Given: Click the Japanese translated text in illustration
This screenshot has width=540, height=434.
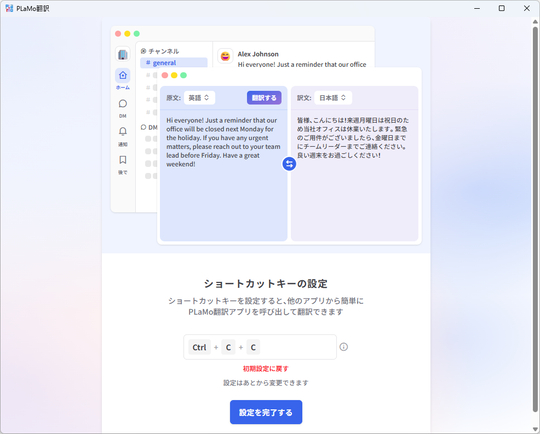Looking at the screenshot, I should [x=353, y=138].
